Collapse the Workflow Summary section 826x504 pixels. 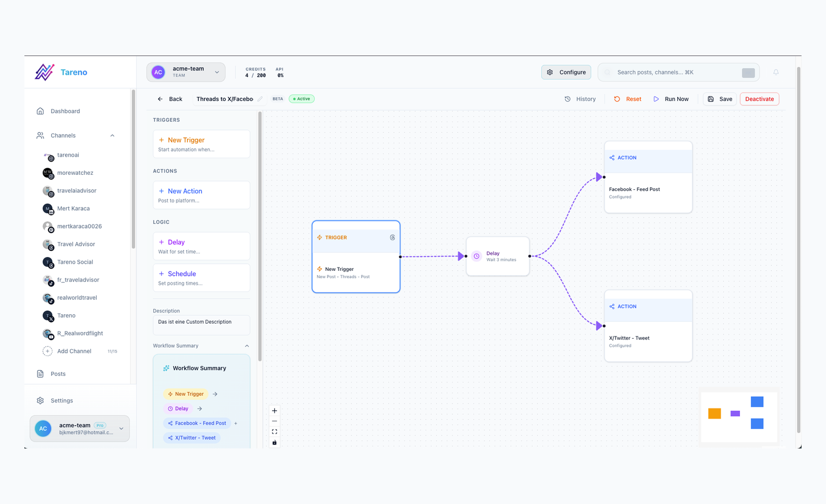tap(247, 346)
